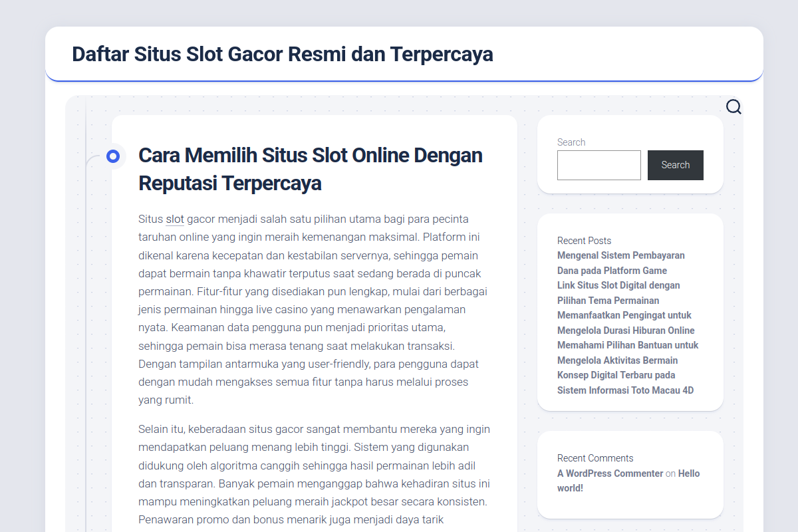The image size is (798, 532).
Task: Open post Memahami Pilihan Bantuan
Action: [628, 352]
